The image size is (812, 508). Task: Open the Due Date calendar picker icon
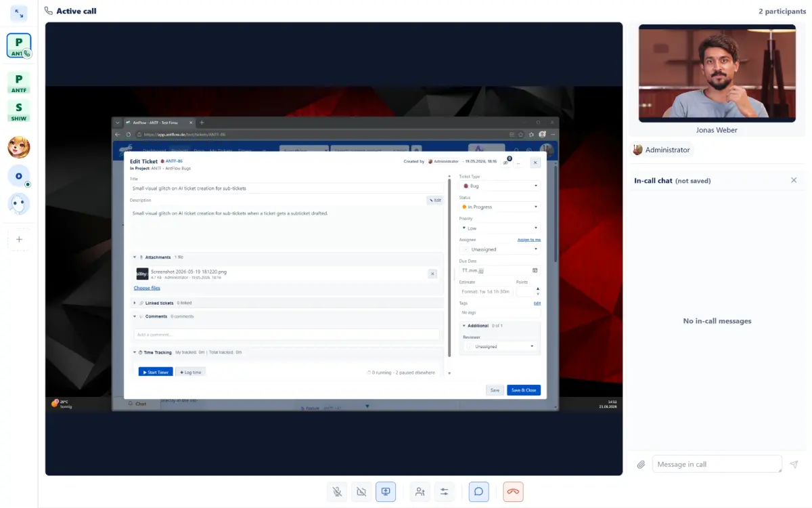(x=535, y=270)
